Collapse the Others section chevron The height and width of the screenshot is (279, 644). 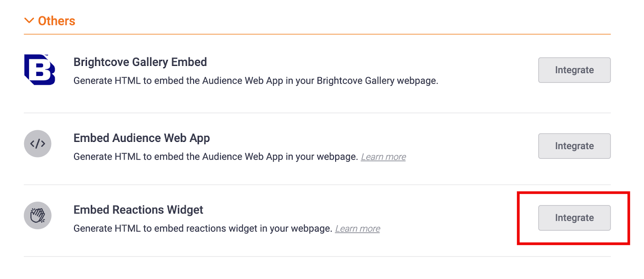coord(29,21)
